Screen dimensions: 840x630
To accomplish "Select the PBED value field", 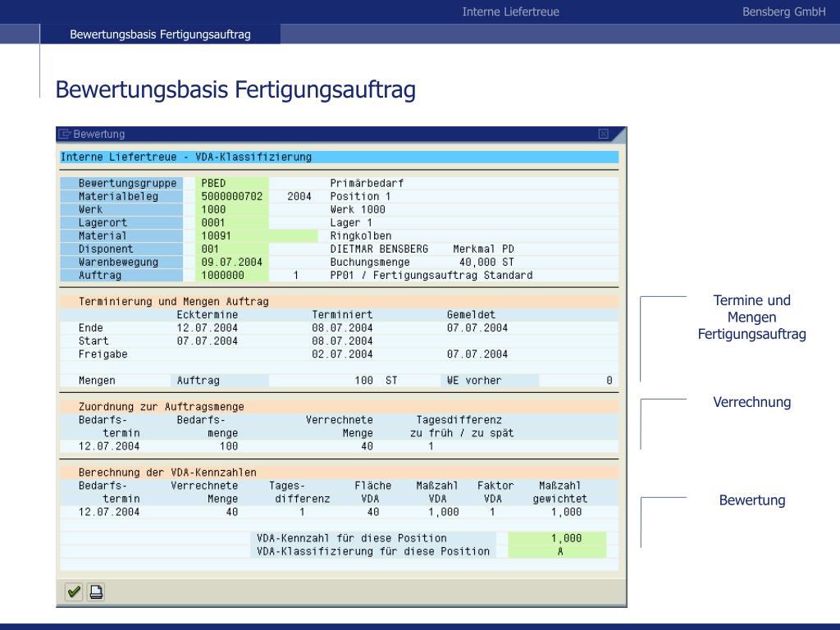I will pyautogui.click(x=231, y=183).
